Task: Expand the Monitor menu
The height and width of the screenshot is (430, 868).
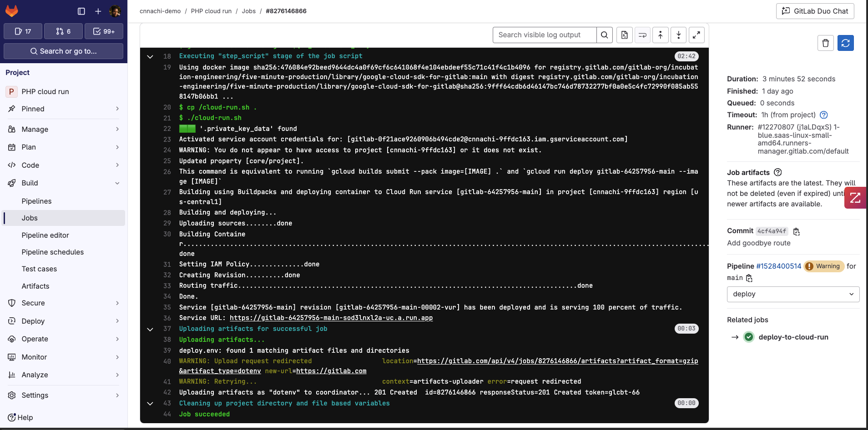Action: (63, 357)
